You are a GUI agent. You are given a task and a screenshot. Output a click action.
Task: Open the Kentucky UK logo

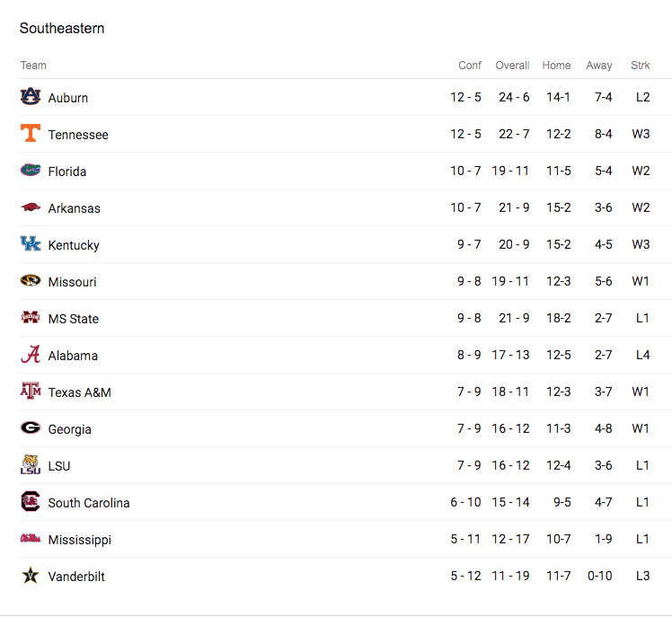(31, 243)
